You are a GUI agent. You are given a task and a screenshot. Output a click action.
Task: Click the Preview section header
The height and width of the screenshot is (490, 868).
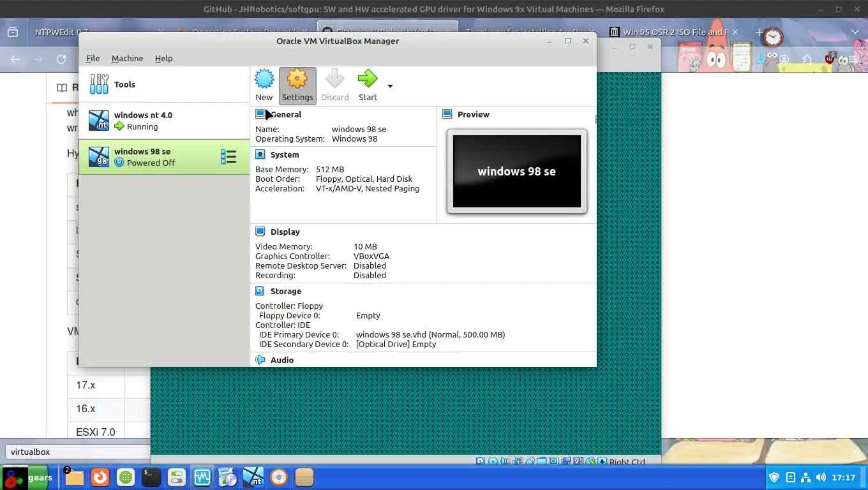tap(474, 114)
